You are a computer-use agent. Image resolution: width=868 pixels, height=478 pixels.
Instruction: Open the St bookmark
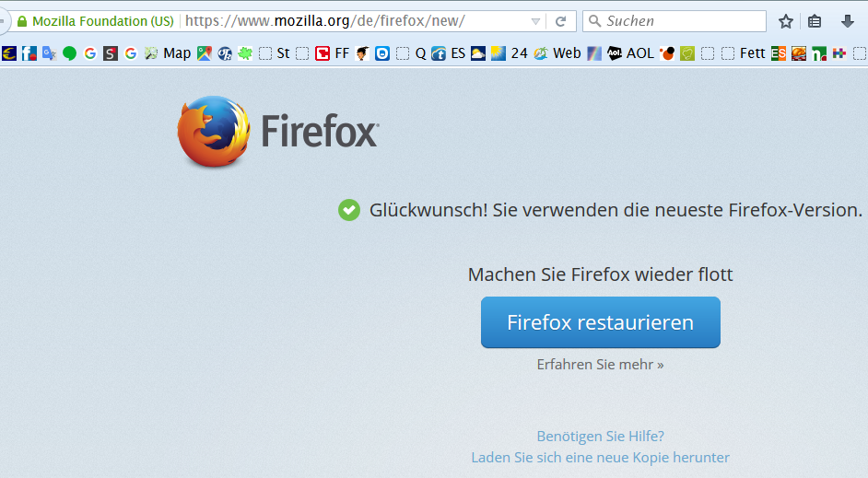[x=275, y=53]
